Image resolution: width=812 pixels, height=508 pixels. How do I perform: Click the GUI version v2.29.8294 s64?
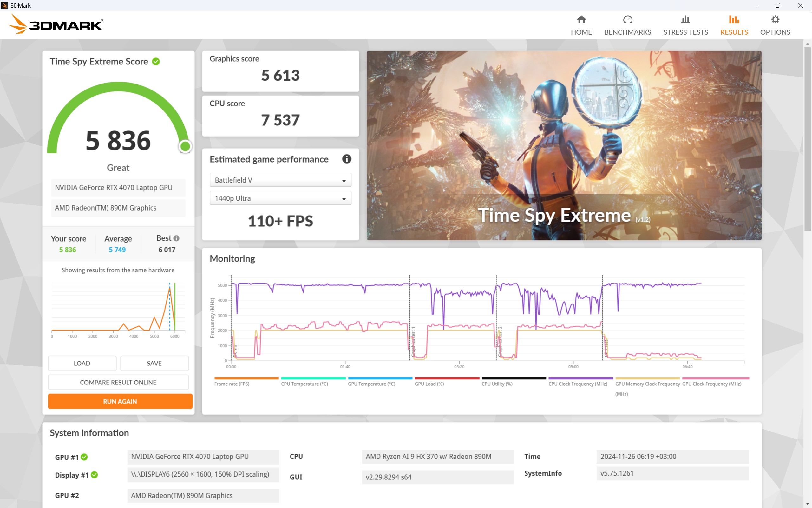click(x=437, y=477)
